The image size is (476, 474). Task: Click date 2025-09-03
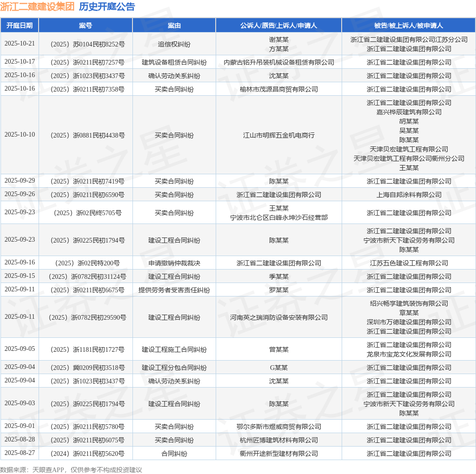[20, 403]
